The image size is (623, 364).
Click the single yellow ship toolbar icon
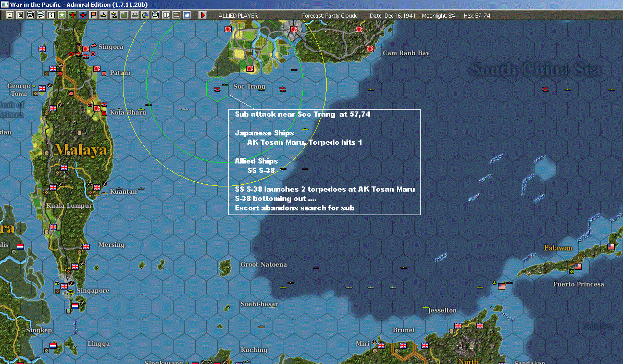tap(104, 15)
